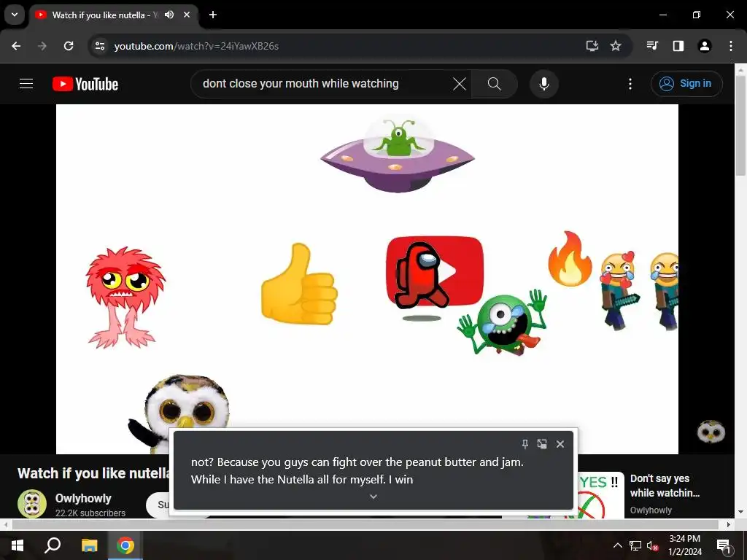Image resolution: width=747 pixels, height=560 pixels.
Task: Click the network icon in system tray
Action: point(635,545)
